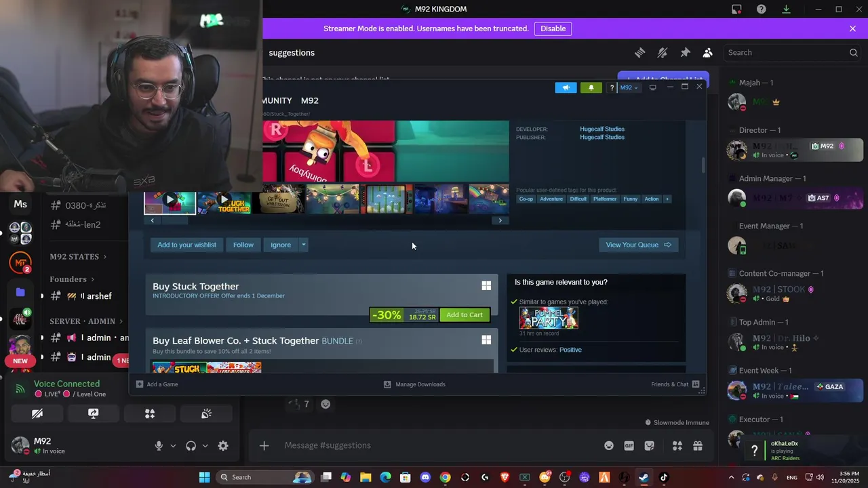The image size is (868, 488).
Task: Expand tags with plus button
Action: click(x=667, y=199)
